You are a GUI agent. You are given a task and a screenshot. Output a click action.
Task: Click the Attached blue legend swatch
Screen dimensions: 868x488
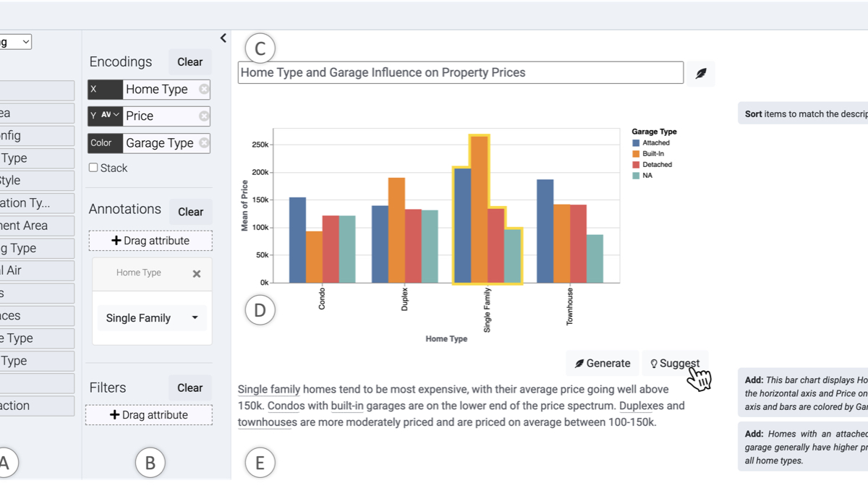click(x=636, y=143)
